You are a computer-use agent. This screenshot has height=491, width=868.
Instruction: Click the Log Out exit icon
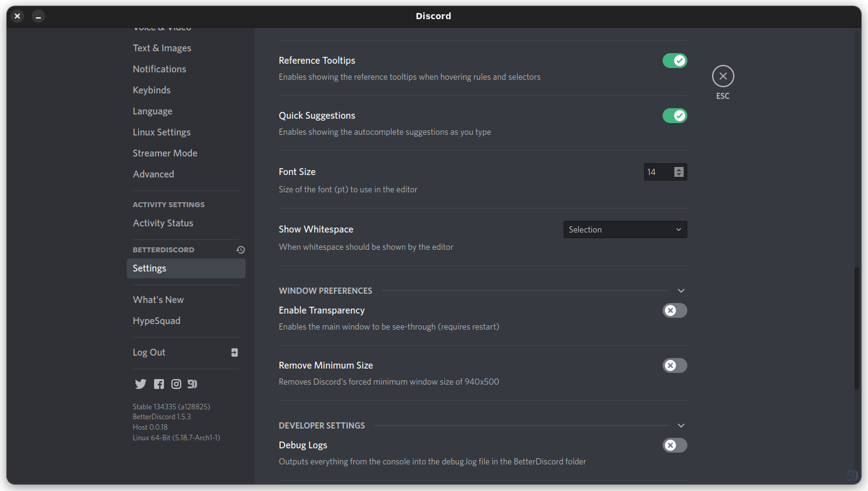pos(234,352)
